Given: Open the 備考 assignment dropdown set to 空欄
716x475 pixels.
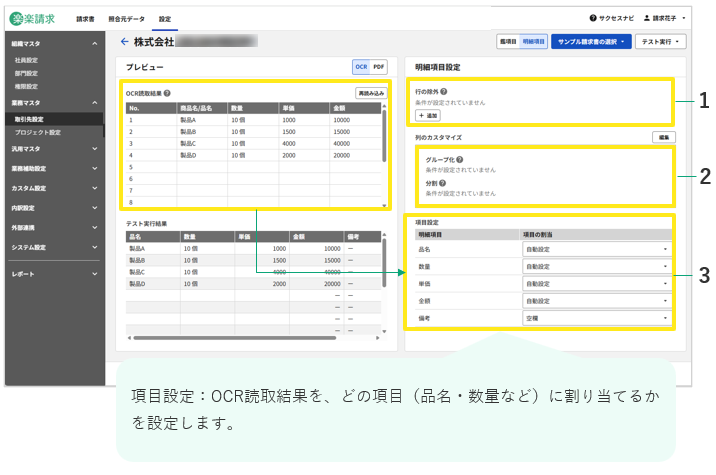Looking at the screenshot, I should [x=597, y=318].
